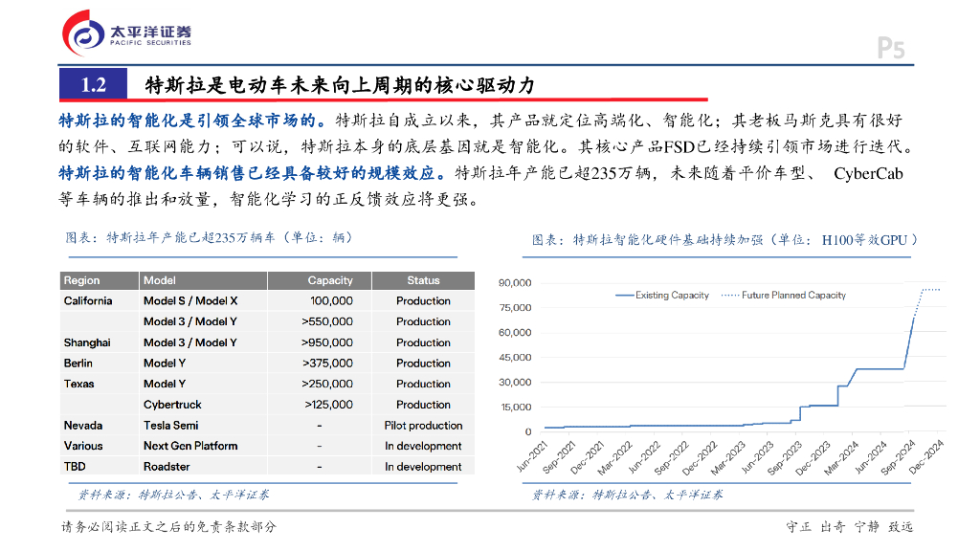
Task: Click the Roadster table entry
Action: point(167,467)
